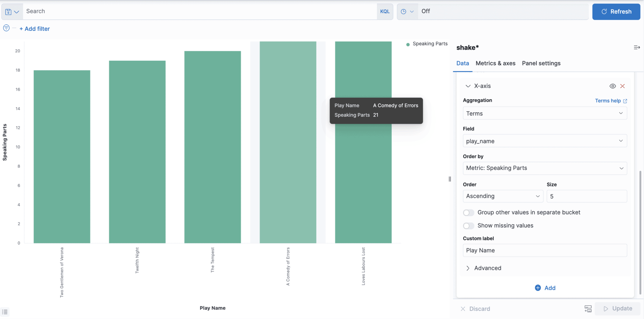Open the filters menu icon next to Add filter
The image size is (644, 319).
click(x=6, y=28)
